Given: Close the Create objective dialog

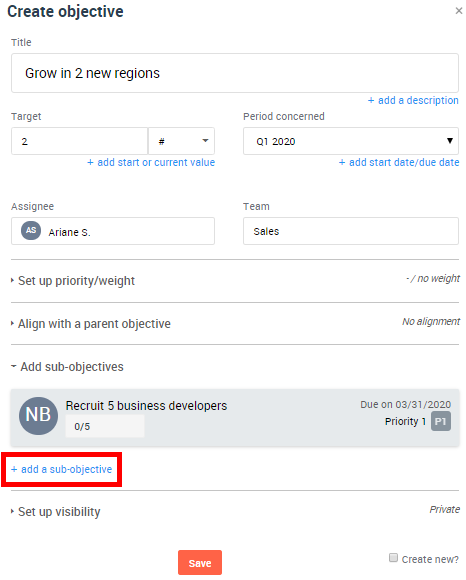Looking at the screenshot, I should (x=459, y=11).
